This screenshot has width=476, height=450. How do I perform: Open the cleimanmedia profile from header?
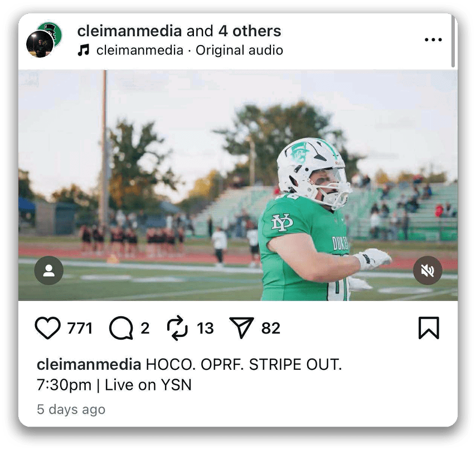point(130,31)
